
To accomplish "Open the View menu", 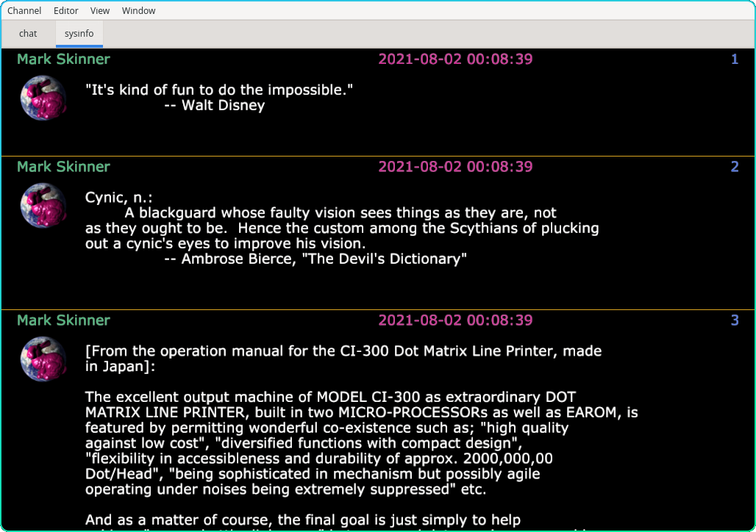I will coord(100,11).
